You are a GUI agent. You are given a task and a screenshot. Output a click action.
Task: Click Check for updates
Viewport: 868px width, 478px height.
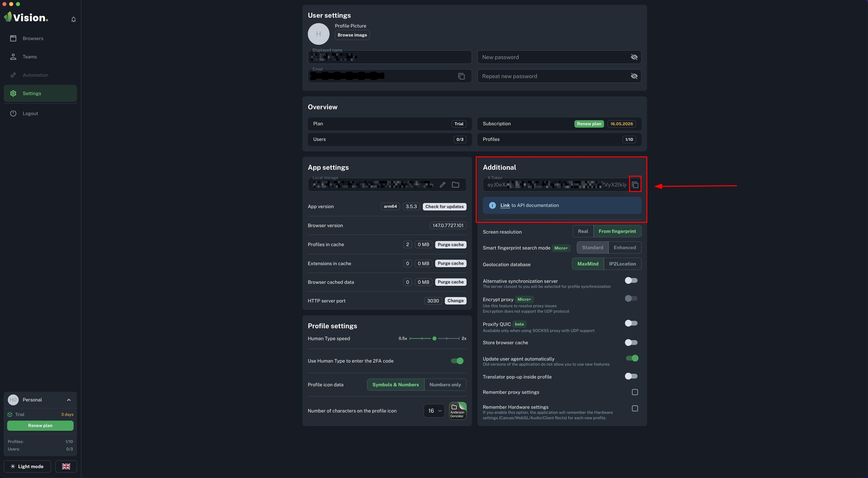pyautogui.click(x=444, y=207)
